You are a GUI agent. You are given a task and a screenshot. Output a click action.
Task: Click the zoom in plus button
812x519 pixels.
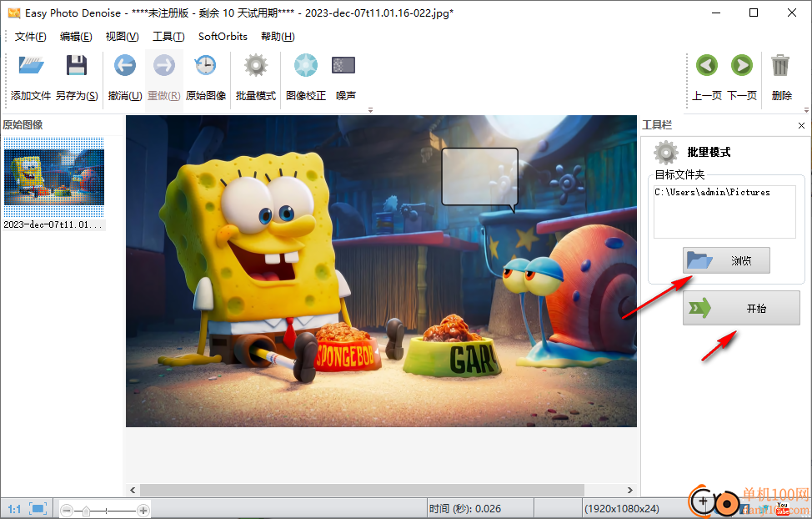143,511
